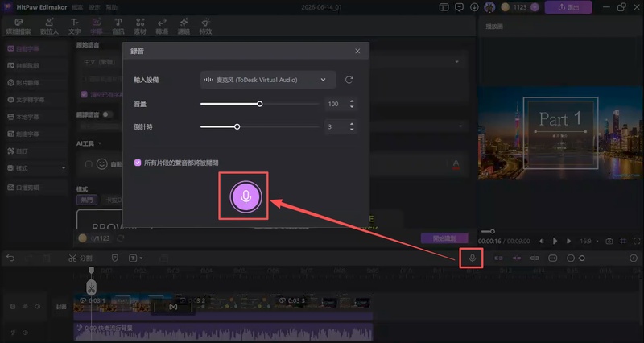Select 自動字幕 in the sidebar

(x=35, y=48)
